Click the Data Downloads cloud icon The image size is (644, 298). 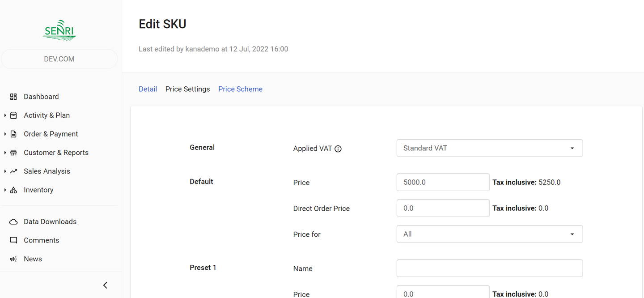pos(13,222)
